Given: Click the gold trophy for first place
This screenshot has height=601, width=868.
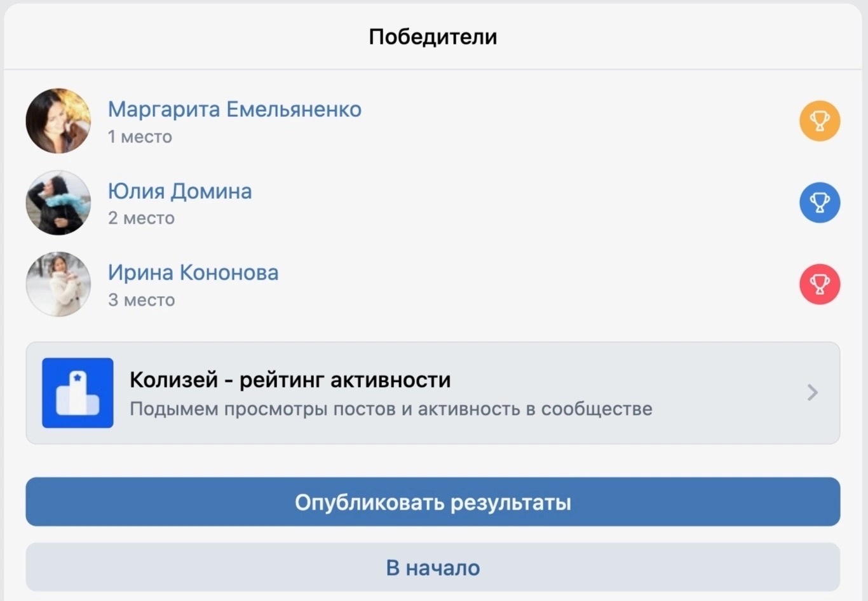Looking at the screenshot, I should [x=819, y=121].
